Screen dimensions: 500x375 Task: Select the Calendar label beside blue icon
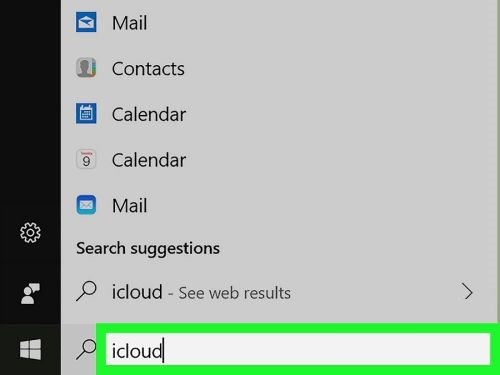[149, 114]
